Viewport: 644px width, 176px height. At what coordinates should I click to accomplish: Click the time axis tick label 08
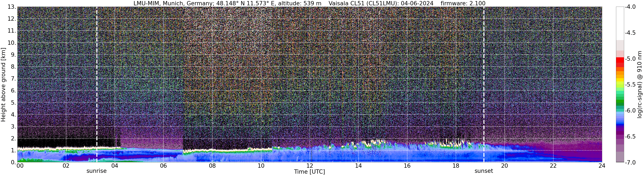click(212, 166)
